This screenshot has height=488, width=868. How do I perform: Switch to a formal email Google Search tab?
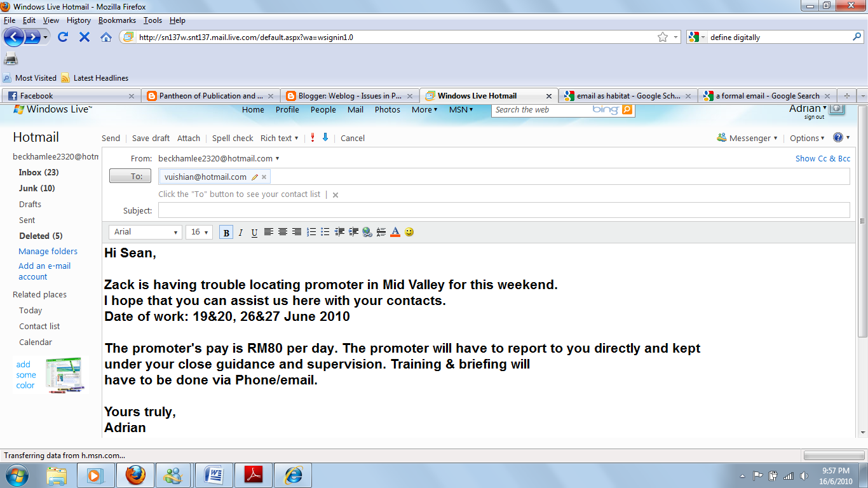[767, 96]
